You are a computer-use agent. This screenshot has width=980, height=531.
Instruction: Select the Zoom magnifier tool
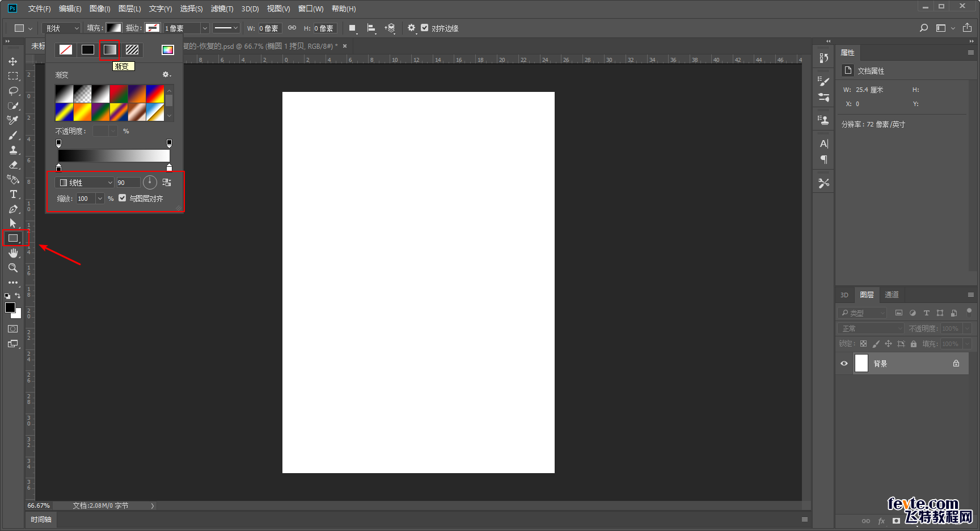[12, 268]
